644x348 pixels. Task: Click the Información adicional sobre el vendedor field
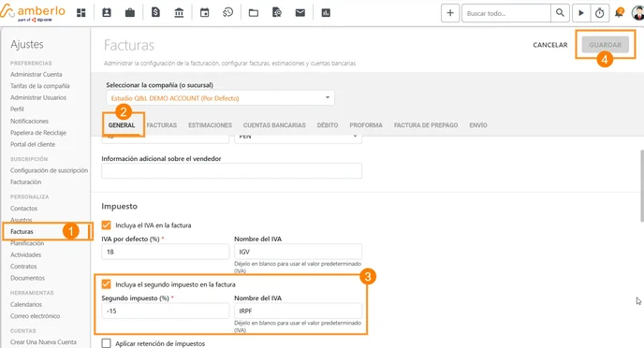click(x=231, y=170)
